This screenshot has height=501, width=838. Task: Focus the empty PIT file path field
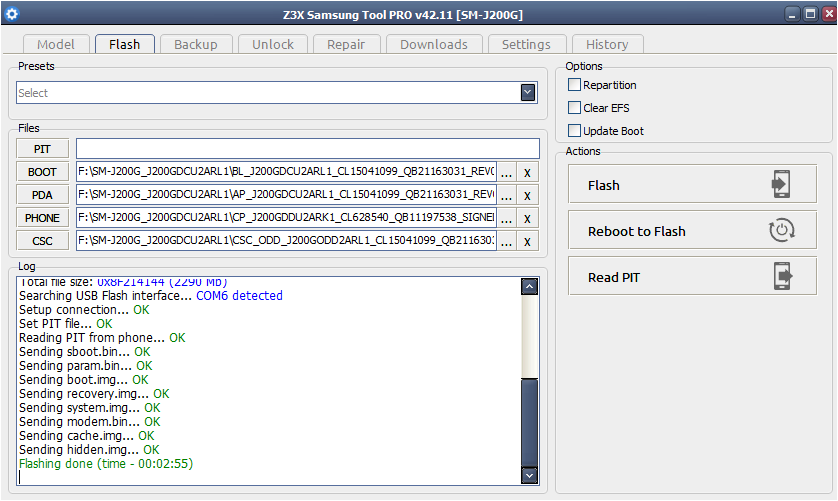tap(308, 149)
